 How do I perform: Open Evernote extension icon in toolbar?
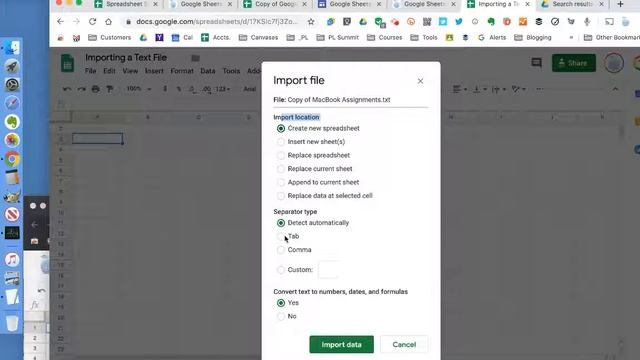click(x=491, y=22)
